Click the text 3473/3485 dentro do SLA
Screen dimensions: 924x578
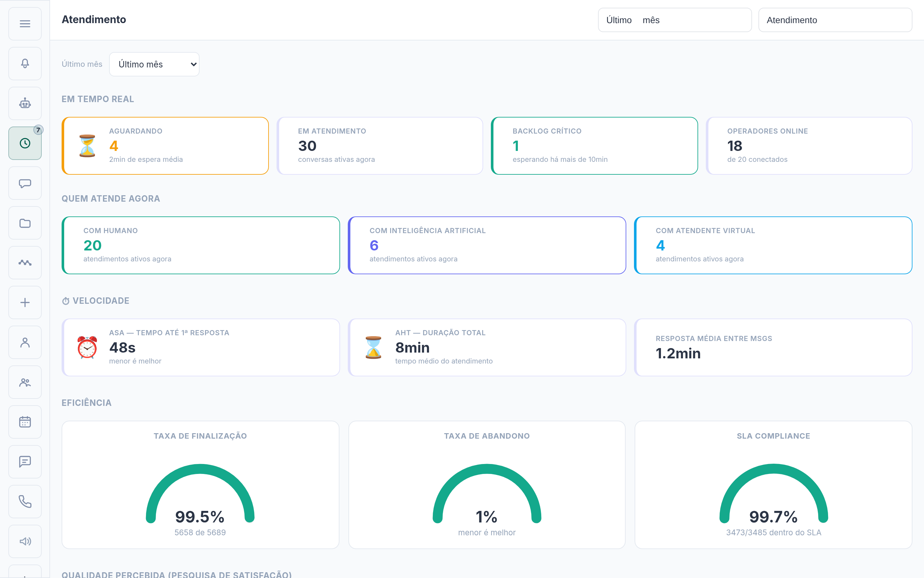[x=774, y=532]
